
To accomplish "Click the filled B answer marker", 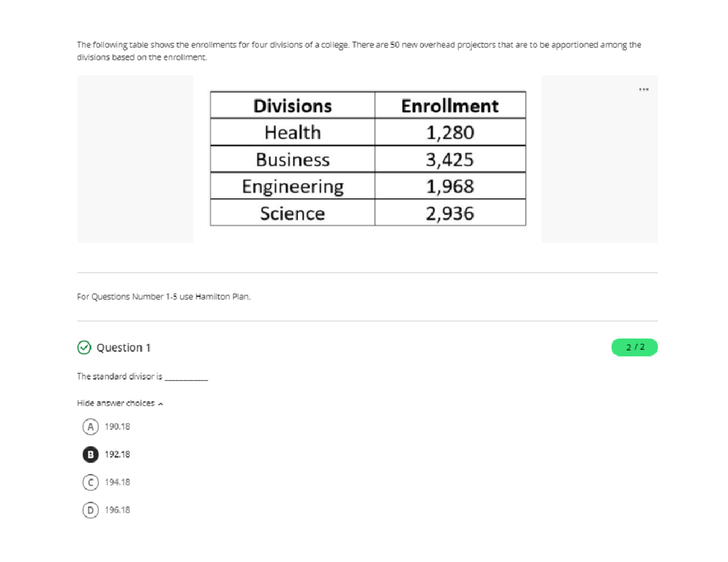I will [90, 454].
